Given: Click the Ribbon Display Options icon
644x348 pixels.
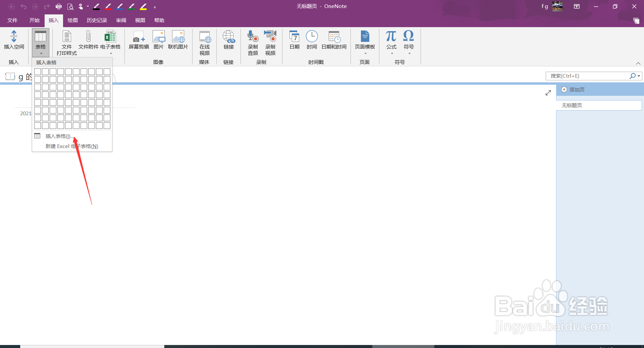Looking at the screenshot, I should tap(577, 6).
